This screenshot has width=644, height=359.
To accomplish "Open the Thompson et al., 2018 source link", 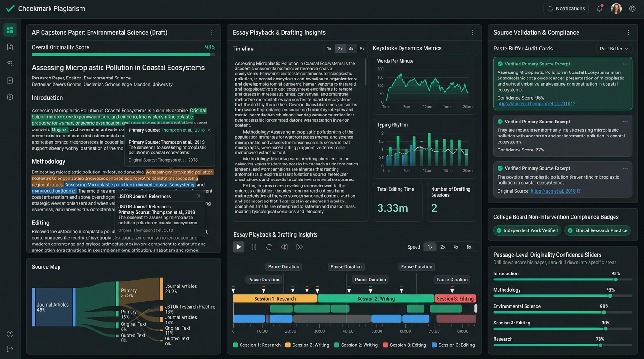I will pyautogui.click(x=536, y=104).
